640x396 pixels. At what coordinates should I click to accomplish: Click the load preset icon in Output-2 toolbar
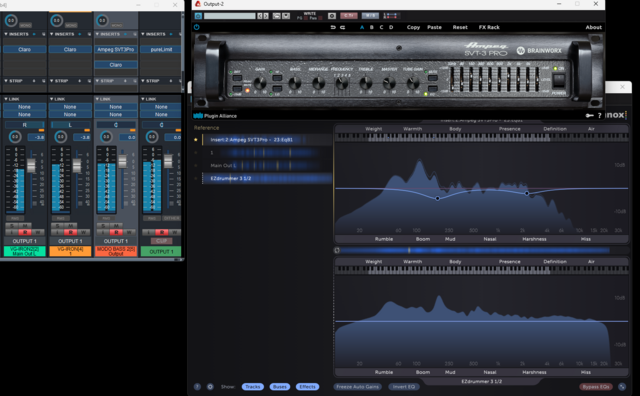tap(276, 16)
